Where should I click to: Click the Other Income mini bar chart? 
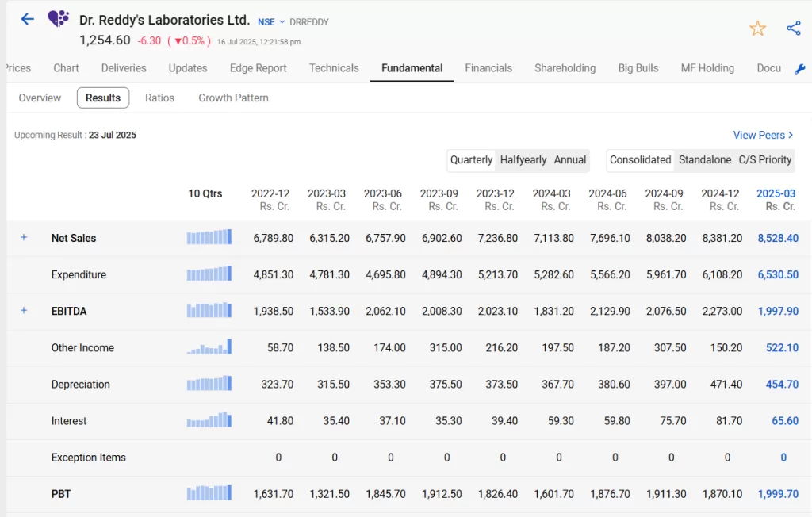pyautogui.click(x=209, y=347)
